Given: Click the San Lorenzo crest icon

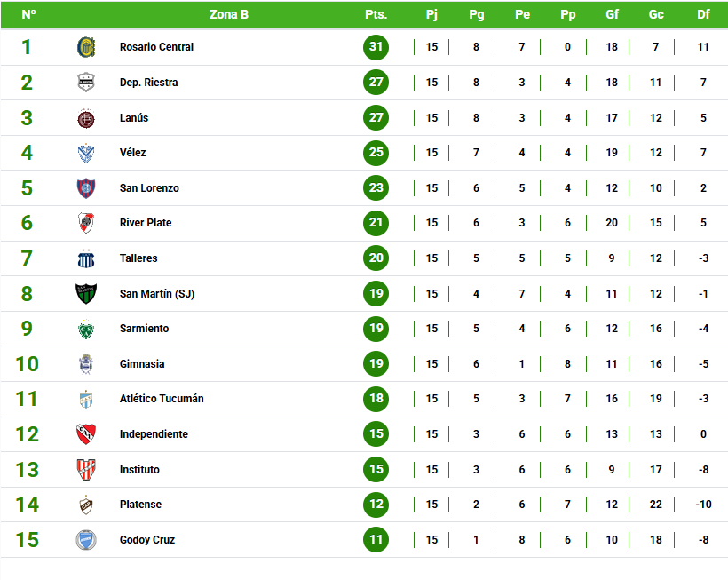Looking at the screenshot, I should 86,188.
